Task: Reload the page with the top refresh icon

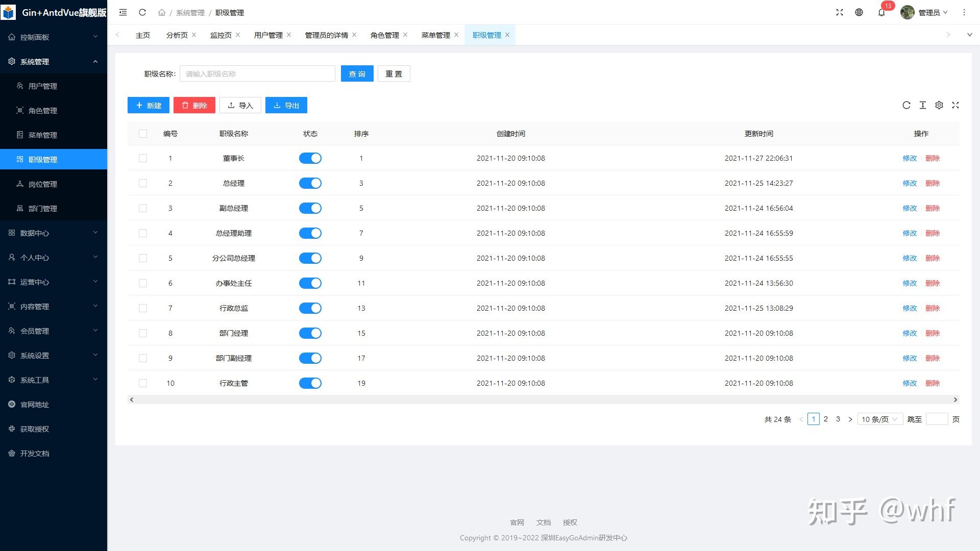Action: click(142, 12)
